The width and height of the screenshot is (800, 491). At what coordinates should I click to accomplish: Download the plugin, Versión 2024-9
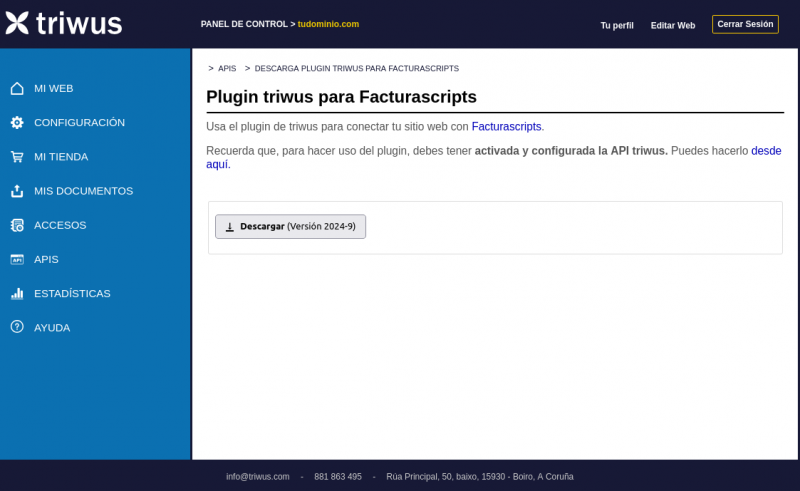tap(290, 227)
